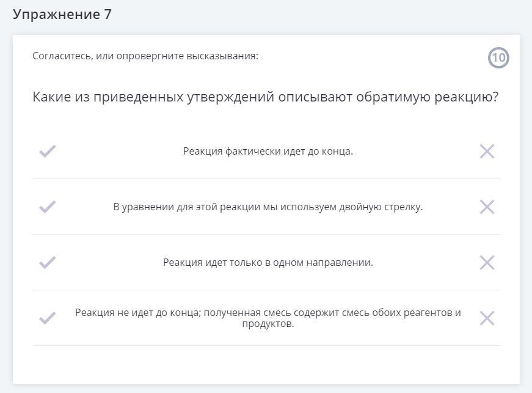Agree with 'Реакция фактически идет до конца'
Image resolution: width=532 pixels, height=393 pixels.
point(48,151)
